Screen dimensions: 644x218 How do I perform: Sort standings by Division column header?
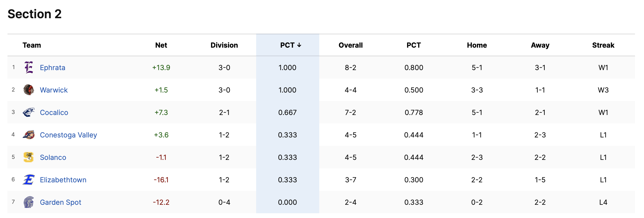point(224,45)
